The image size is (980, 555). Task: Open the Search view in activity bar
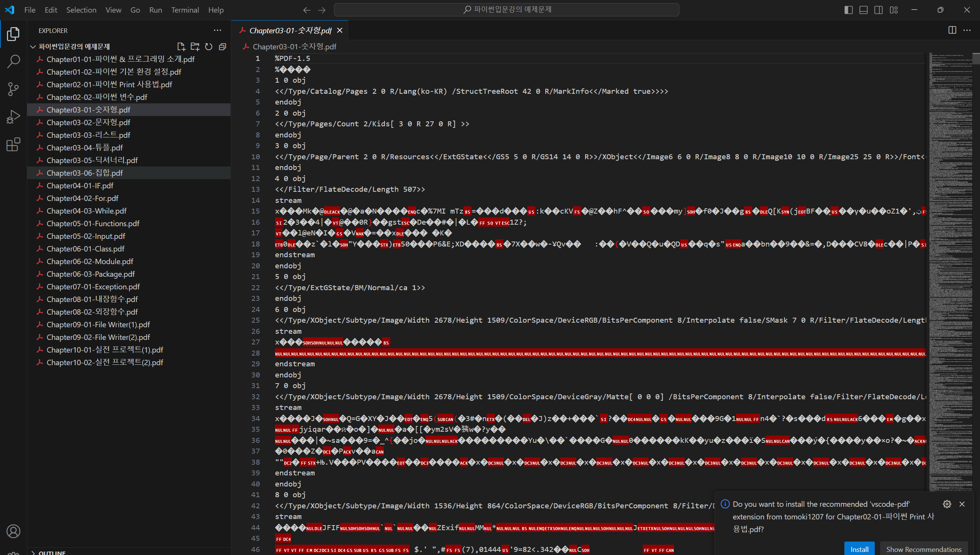[x=13, y=62]
